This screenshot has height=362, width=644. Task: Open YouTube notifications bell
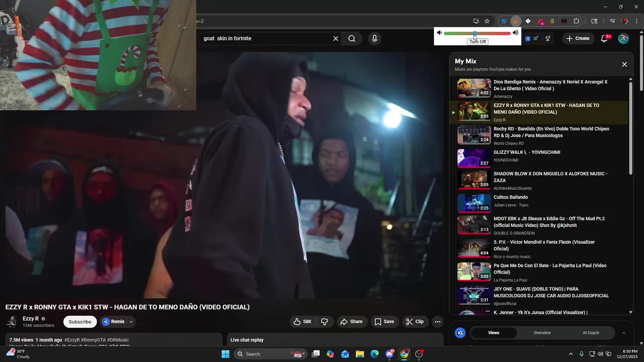tap(605, 39)
